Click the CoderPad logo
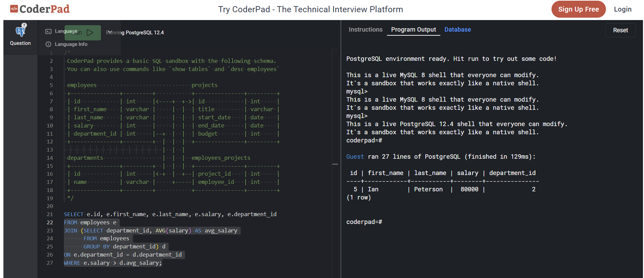Screen dimensions: 644x278 (40, 9)
